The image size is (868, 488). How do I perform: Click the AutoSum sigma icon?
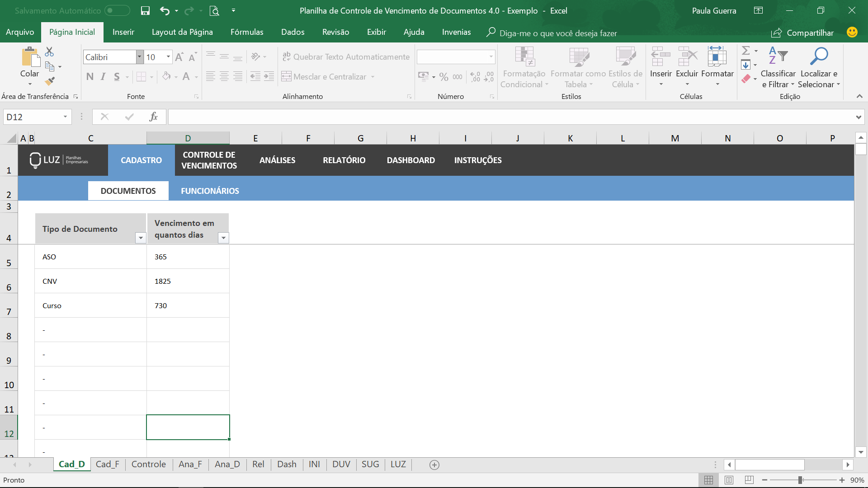(x=746, y=51)
